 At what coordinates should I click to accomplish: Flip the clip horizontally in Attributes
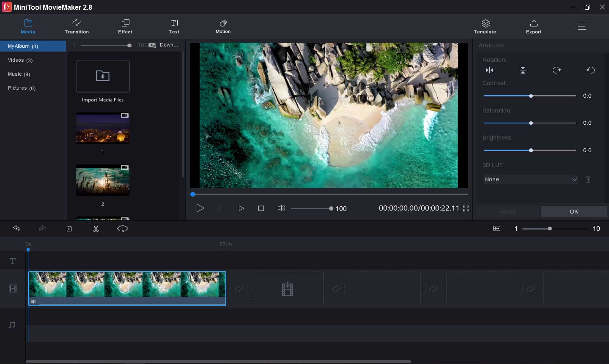tap(489, 70)
